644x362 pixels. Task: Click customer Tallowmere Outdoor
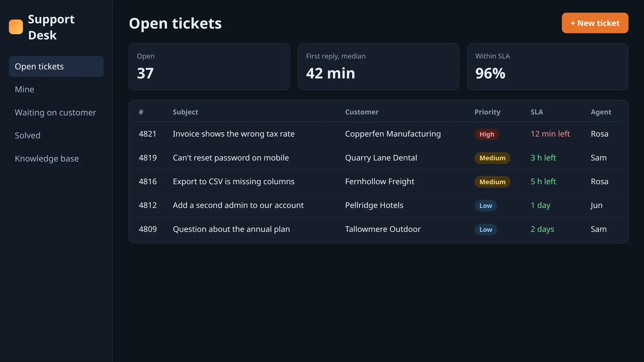[x=383, y=229]
